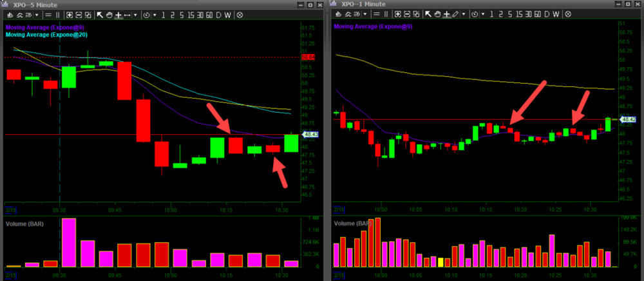Click the clock time-range icon in 5 Minute chart
Image resolution: width=644 pixels, height=281 pixels.
coord(147,14)
